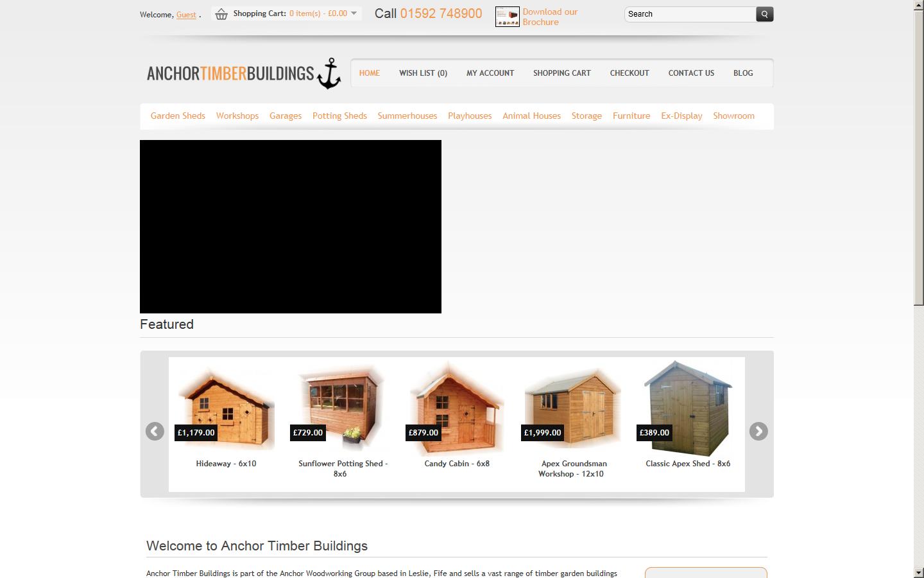
Task: Open the Garden Sheds category
Action: (x=178, y=116)
